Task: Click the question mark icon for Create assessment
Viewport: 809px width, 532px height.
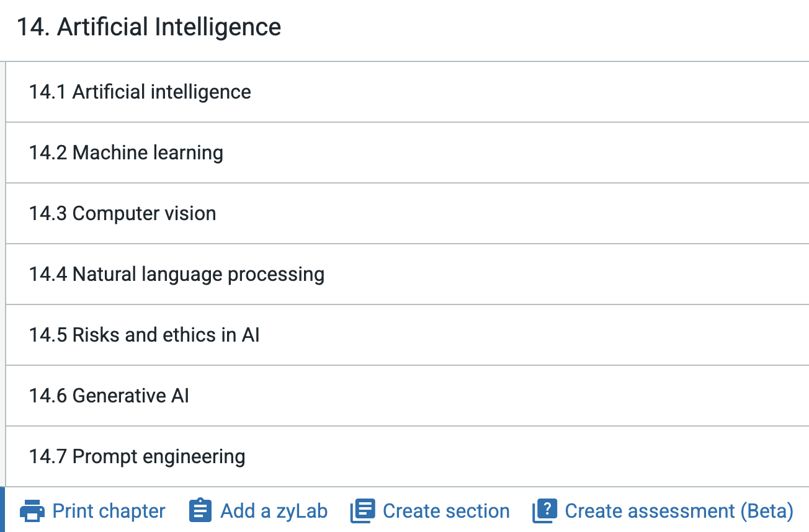Action: [x=545, y=511]
